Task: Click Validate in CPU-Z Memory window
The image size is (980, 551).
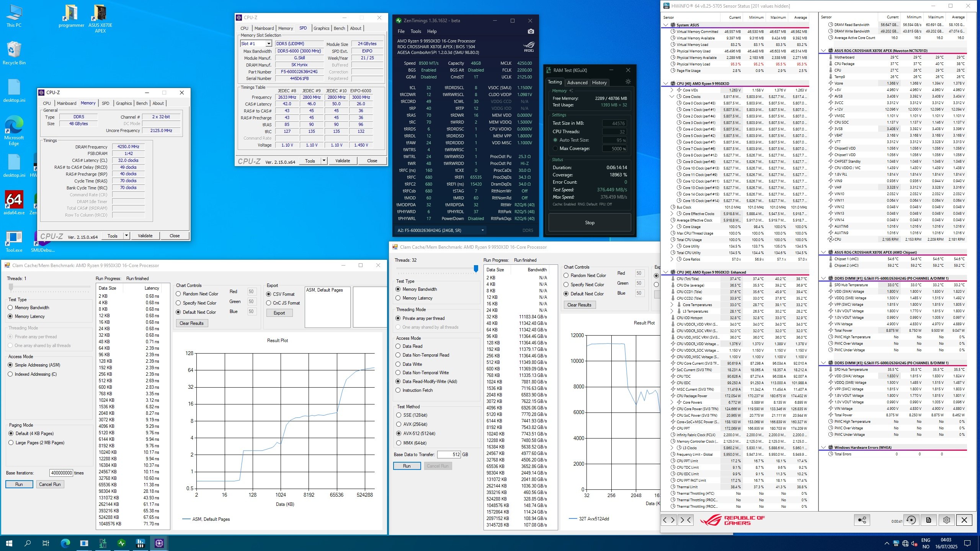Action: [x=145, y=236]
